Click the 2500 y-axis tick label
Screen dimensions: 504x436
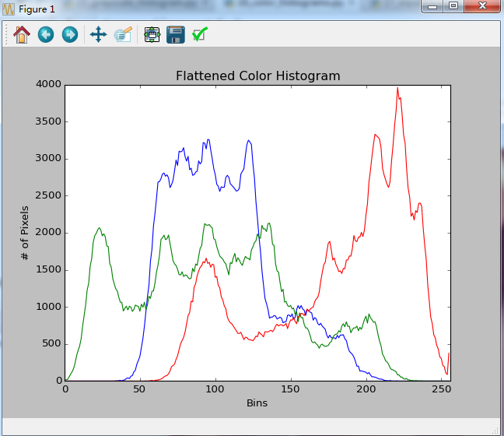click(x=48, y=195)
